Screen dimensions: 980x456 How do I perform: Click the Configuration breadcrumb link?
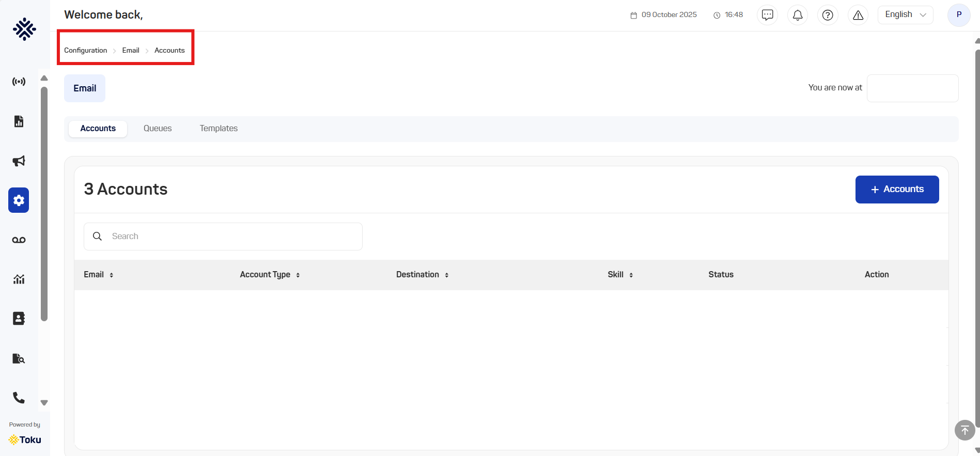86,51
